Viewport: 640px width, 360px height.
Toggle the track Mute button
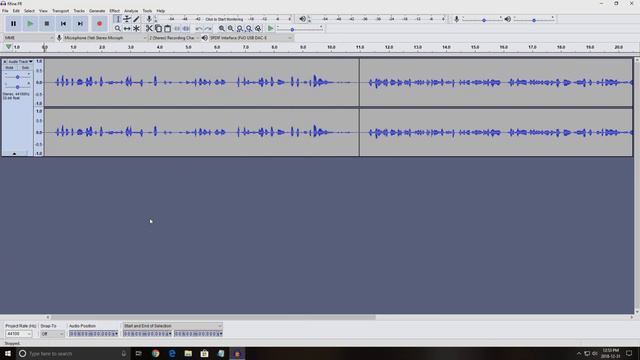pyautogui.click(x=10, y=68)
